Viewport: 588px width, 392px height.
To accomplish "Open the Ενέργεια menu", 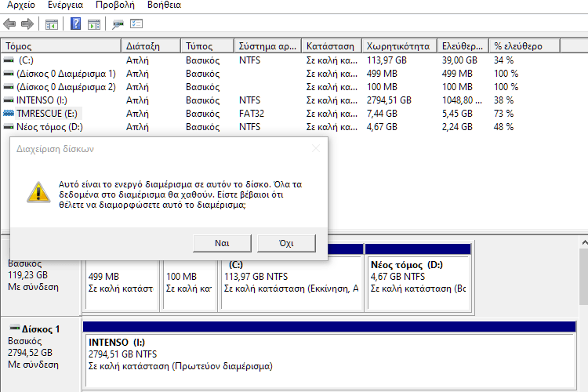I will 66,5.
